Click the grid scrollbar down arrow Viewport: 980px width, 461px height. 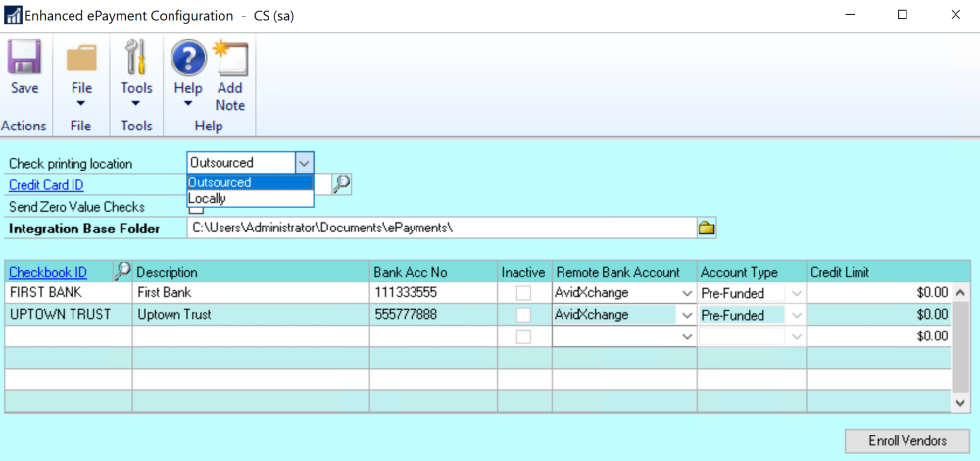(x=961, y=404)
